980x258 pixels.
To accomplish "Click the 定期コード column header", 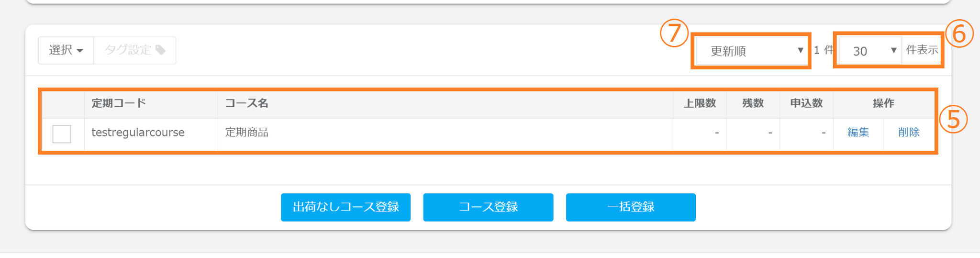I will [x=119, y=103].
